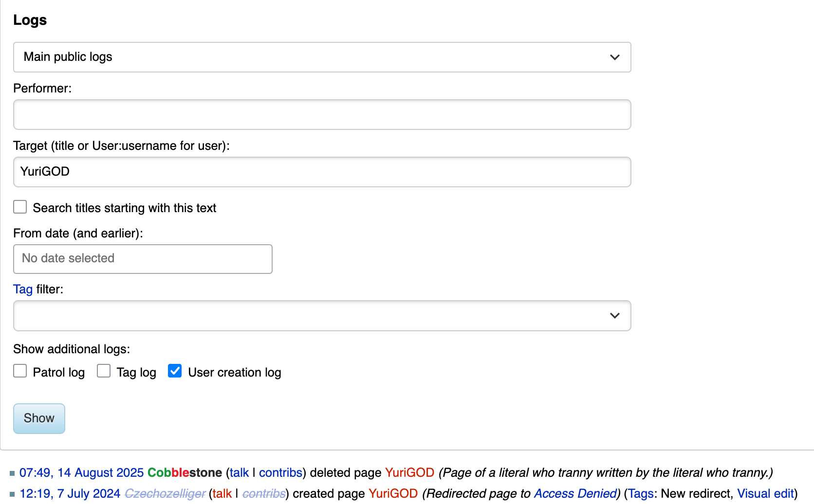Click the Target field containing YuriGOD
814x504 pixels.
click(322, 172)
